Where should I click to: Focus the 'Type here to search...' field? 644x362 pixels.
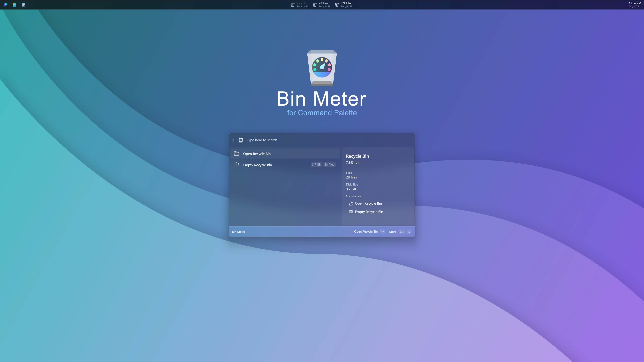tap(330, 140)
